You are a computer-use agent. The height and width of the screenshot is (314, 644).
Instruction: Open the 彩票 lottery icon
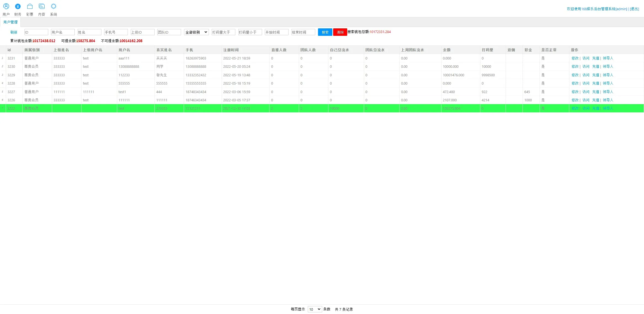pyautogui.click(x=30, y=7)
